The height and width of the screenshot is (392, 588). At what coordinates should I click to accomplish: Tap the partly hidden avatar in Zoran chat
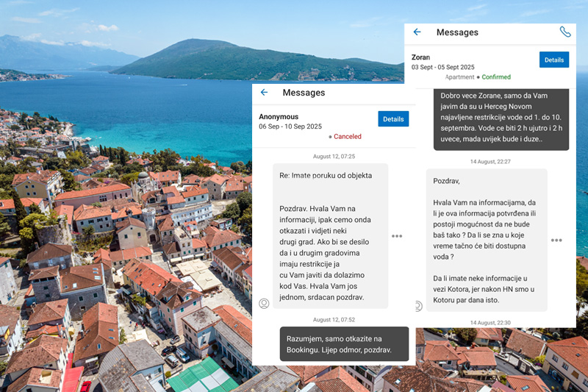[x=418, y=306]
